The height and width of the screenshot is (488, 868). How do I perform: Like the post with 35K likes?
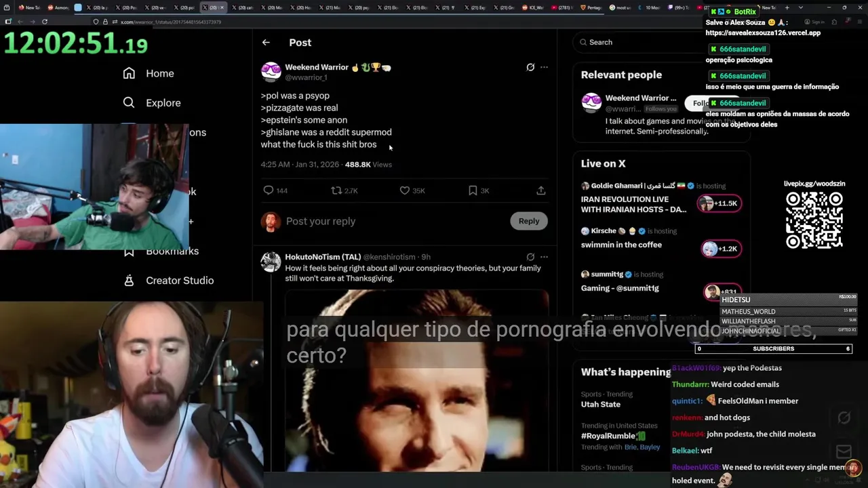[404, 190]
